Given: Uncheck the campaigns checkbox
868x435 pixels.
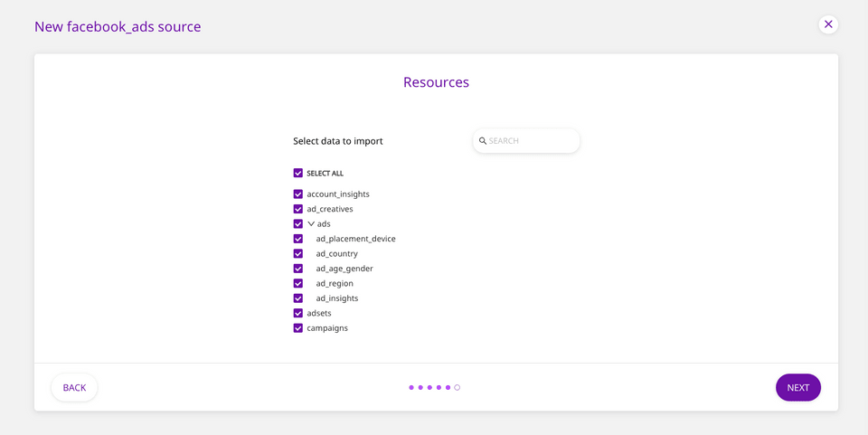Looking at the screenshot, I should (x=298, y=328).
